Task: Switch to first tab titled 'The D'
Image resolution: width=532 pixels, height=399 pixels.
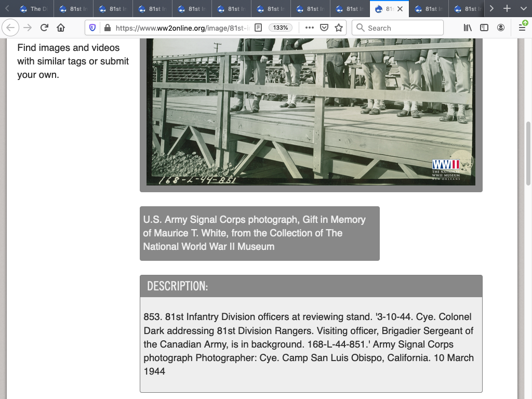Action: 34,9
